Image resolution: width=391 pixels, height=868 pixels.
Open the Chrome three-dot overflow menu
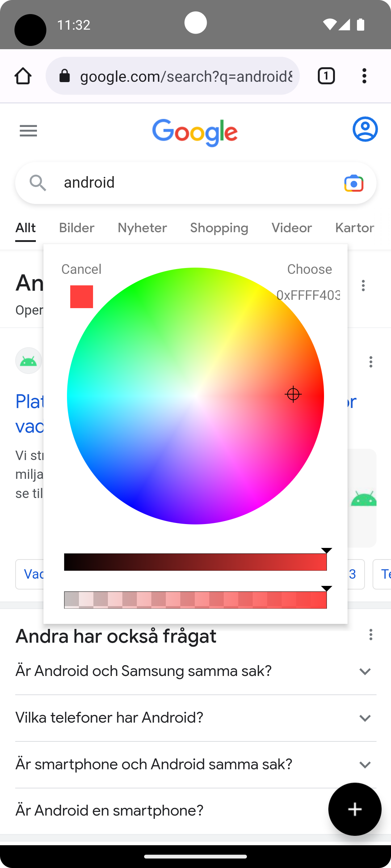pyautogui.click(x=364, y=76)
